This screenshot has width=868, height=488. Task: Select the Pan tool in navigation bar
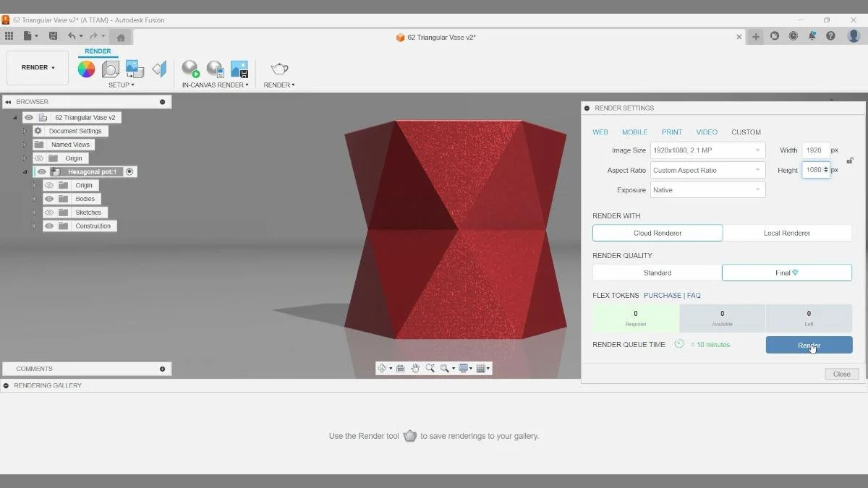pyautogui.click(x=416, y=368)
